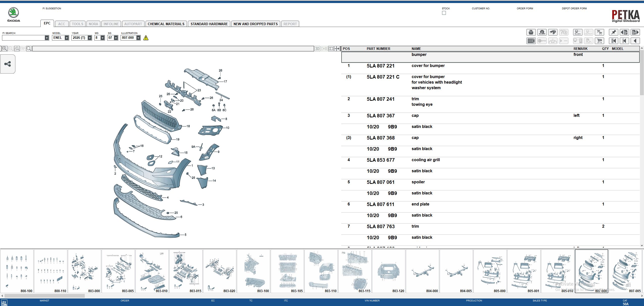Image resolution: width=644 pixels, height=306 pixels.
Task: Click the pushpin icon
Action: pyautogui.click(x=613, y=32)
